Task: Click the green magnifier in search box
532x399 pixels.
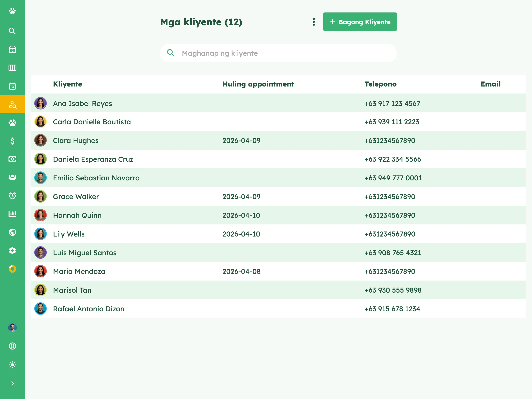Action: coord(171,53)
